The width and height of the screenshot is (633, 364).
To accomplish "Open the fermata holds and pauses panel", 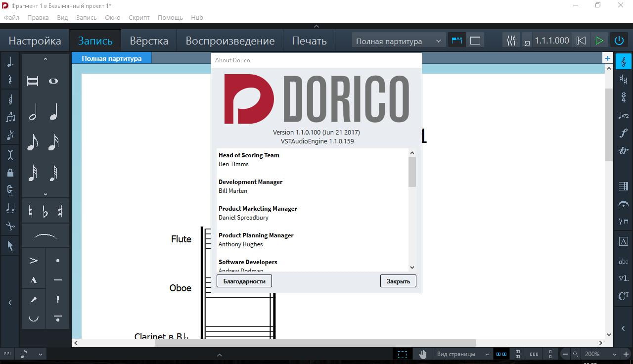I will (x=624, y=204).
